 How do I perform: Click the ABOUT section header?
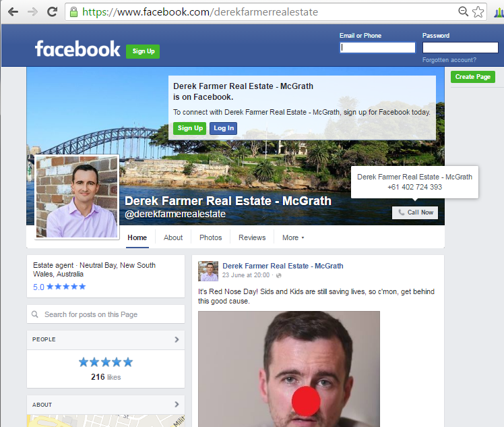tap(106, 405)
